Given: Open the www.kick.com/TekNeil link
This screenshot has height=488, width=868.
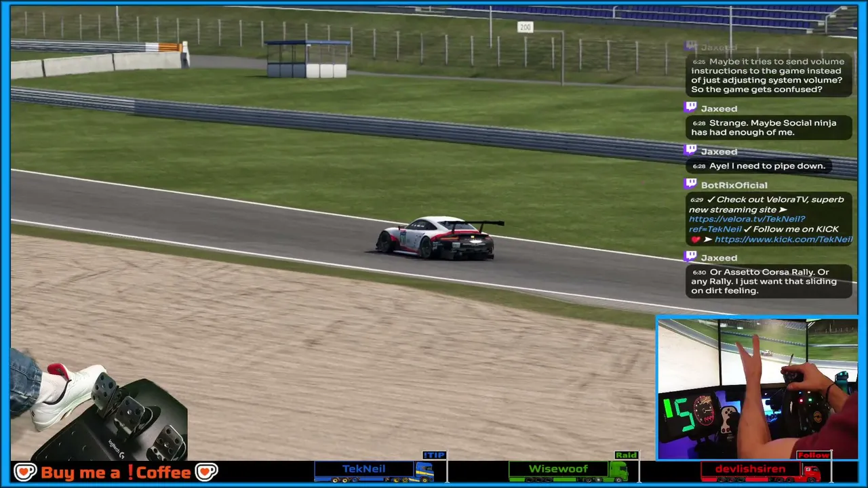Looking at the screenshot, I should 783,239.
